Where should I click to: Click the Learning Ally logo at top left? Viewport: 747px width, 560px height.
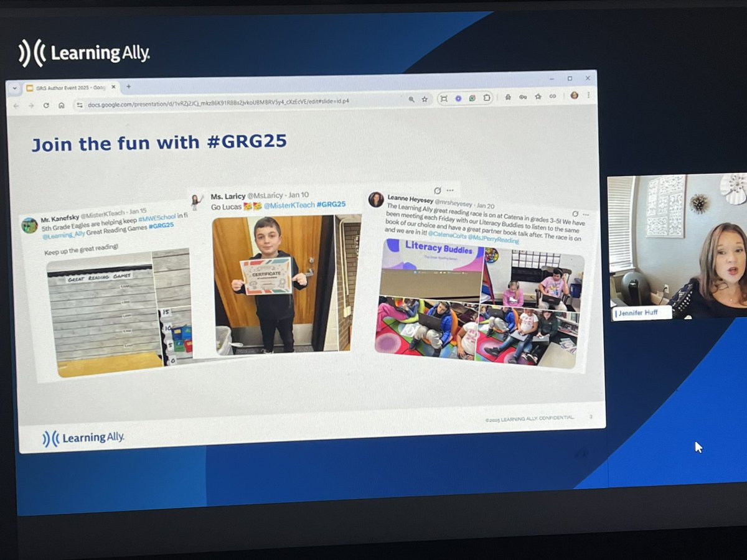[x=84, y=52]
